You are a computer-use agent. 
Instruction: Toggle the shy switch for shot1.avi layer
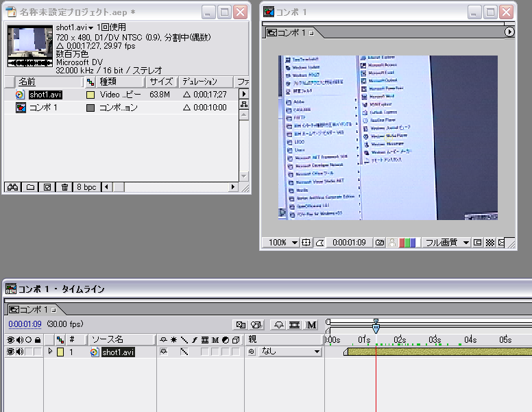[x=164, y=352]
